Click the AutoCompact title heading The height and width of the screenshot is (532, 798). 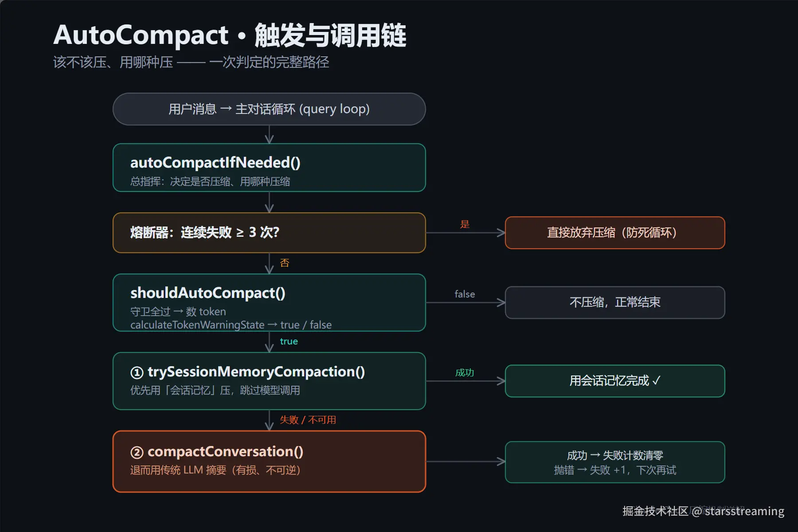(230, 35)
